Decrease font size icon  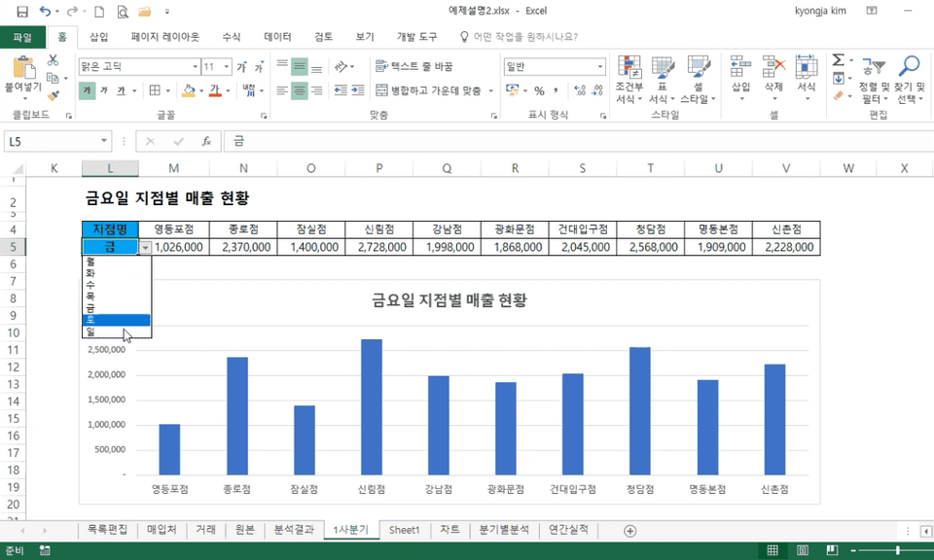(x=259, y=67)
